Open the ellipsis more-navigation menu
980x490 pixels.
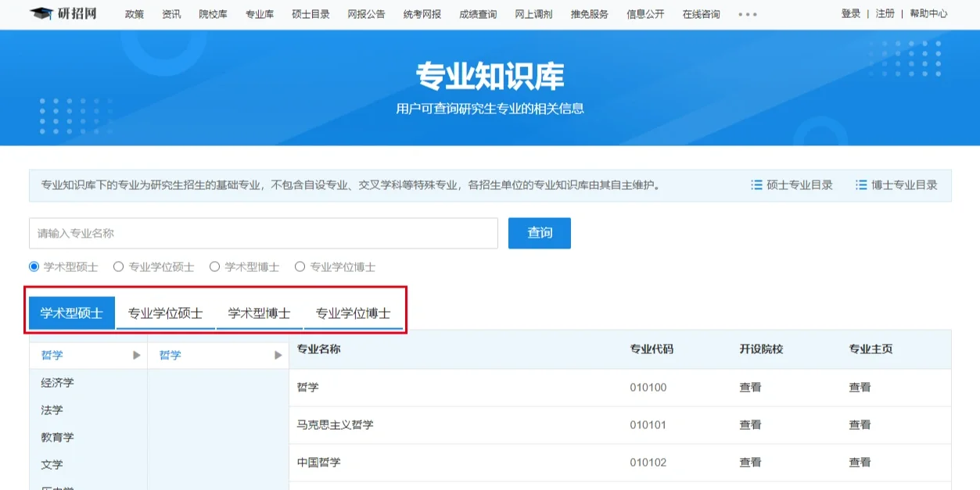(746, 13)
